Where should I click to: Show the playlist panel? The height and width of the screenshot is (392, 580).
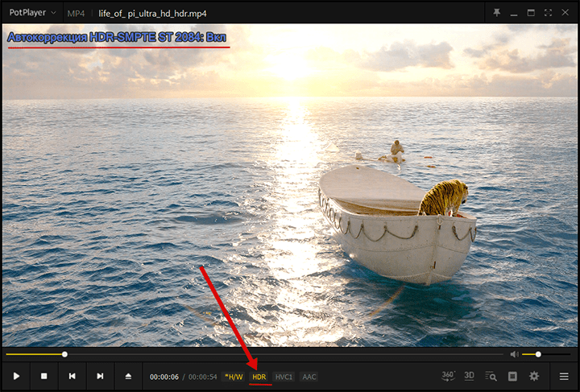512,376
